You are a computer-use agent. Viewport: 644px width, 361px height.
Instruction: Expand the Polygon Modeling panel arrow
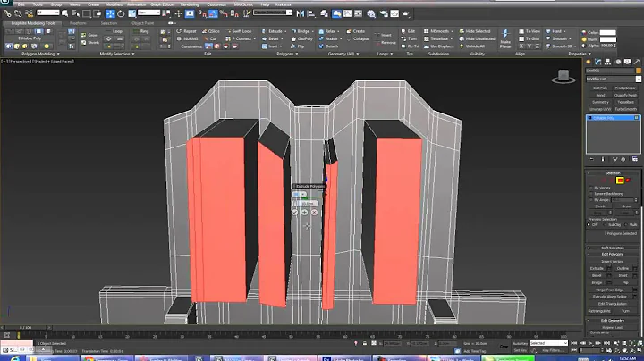(58, 54)
